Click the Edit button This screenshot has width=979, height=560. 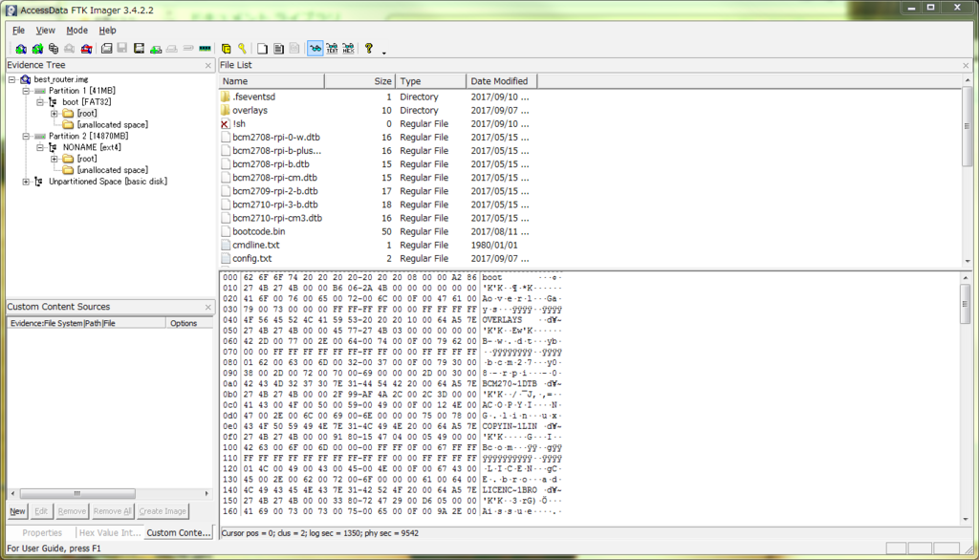[41, 511]
